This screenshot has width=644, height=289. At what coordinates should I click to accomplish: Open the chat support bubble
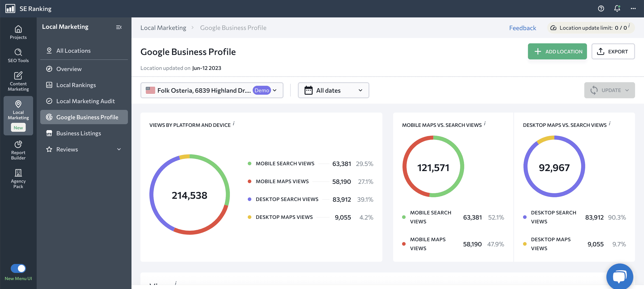pos(619,276)
